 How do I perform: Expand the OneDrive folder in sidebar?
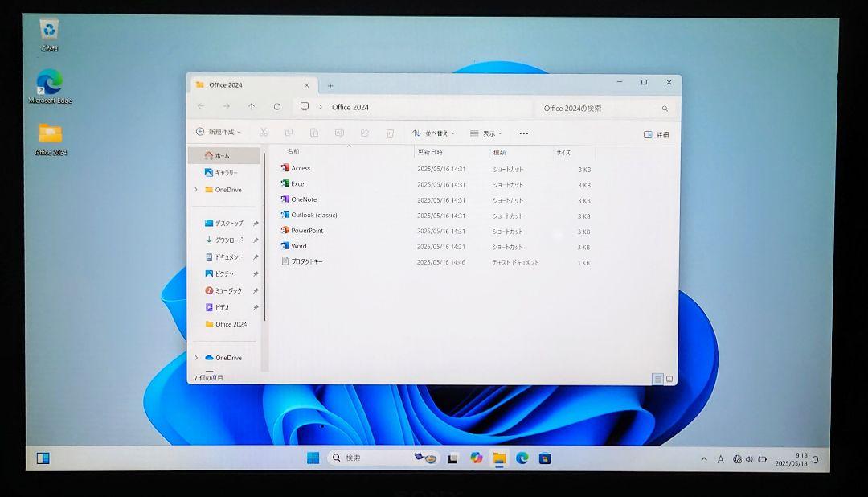(x=196, y=190)
